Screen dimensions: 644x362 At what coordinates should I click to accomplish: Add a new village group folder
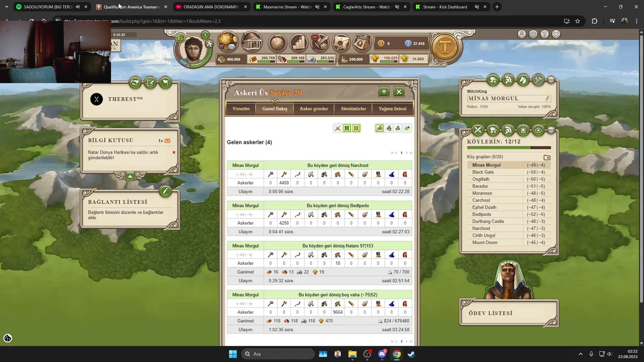(547, 157)
